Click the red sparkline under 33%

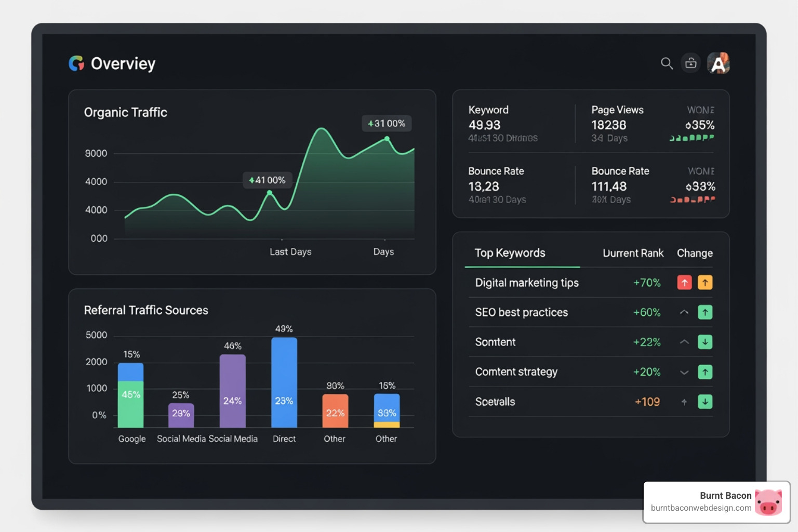point(693,199)
